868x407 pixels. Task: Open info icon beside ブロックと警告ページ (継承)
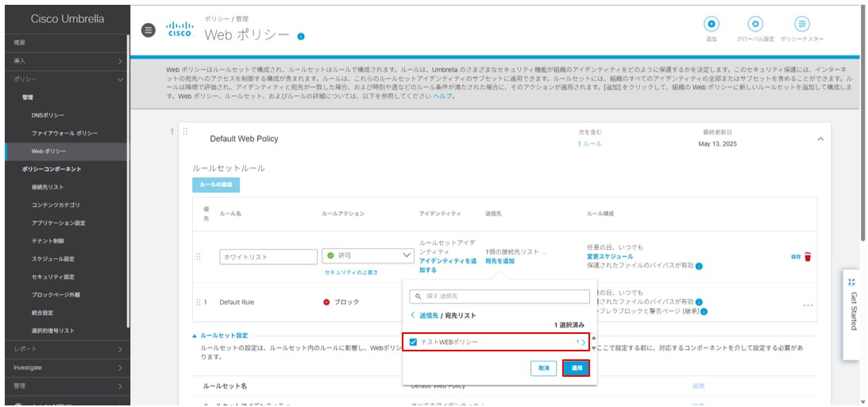[x=704, y=312]
